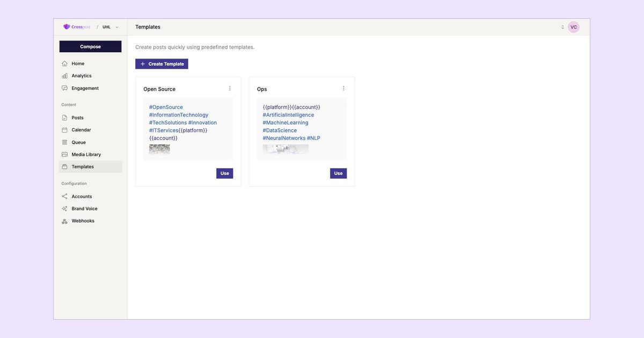644x338 pixels.
Task: Click the Brand Voice sparkle icon
Action: [64, 209]
